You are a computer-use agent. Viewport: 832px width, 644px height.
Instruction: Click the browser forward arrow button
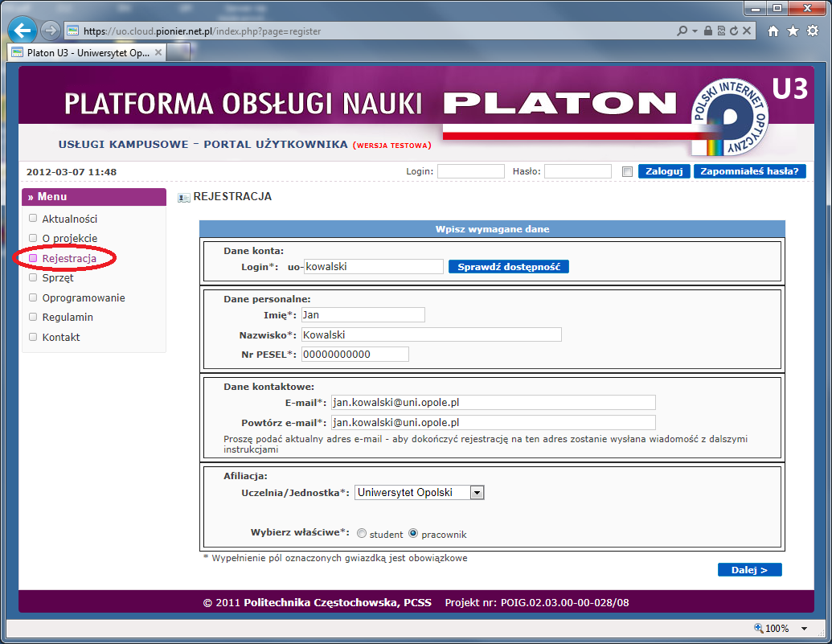coord(50,31)
